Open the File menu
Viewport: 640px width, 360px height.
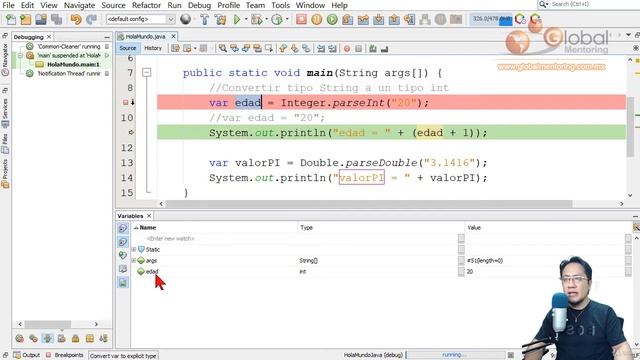point(8,5)
